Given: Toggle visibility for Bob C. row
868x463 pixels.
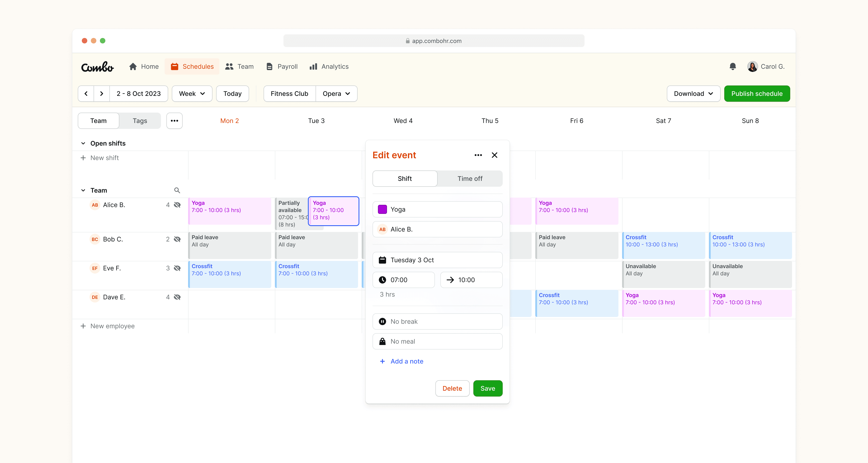Looking at the screenshot, I should [x=179, y=239].
